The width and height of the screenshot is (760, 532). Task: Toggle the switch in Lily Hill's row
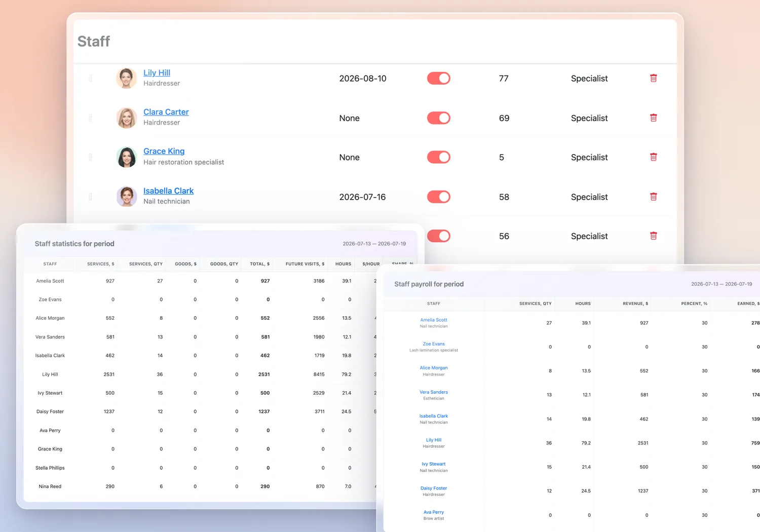coord(439,79)
